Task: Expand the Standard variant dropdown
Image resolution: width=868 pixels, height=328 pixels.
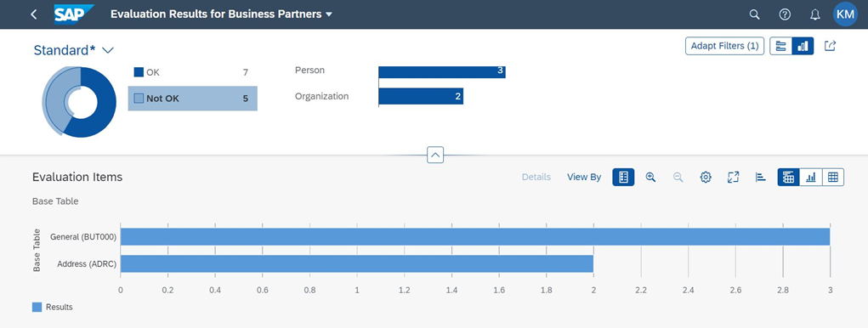Action: click(x=108, y=50)
